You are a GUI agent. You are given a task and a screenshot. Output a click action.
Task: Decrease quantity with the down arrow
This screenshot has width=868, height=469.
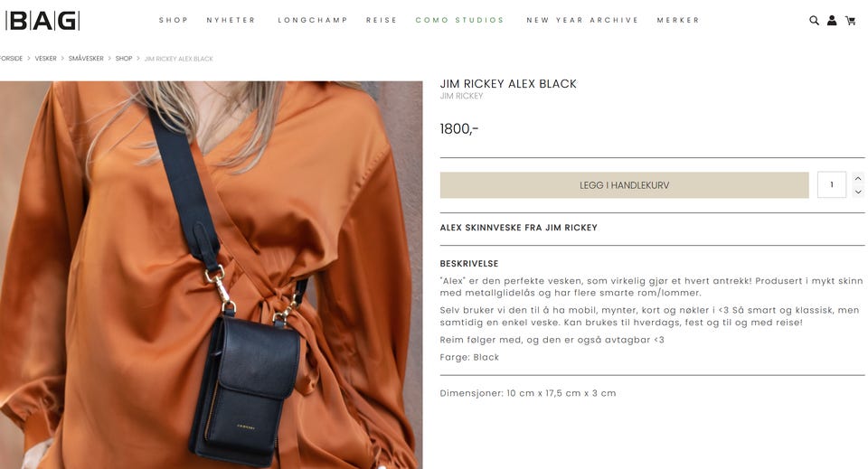[858, 192]
